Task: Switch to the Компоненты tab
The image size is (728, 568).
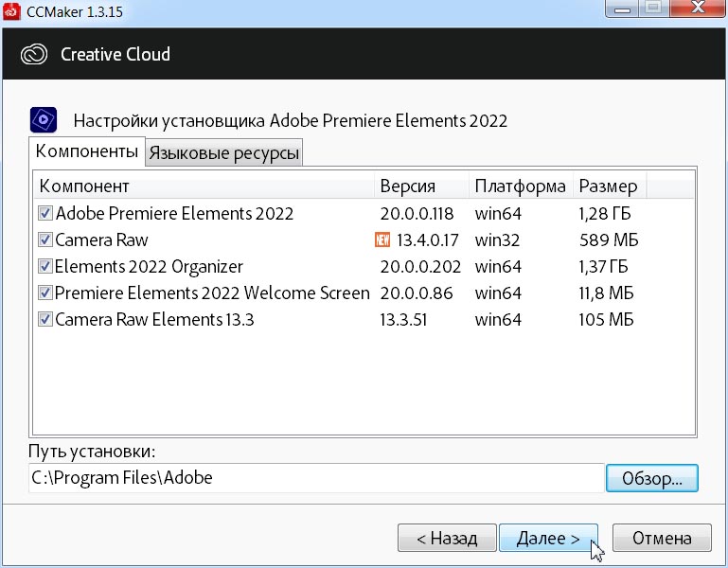Action: (x=87, y=151)
